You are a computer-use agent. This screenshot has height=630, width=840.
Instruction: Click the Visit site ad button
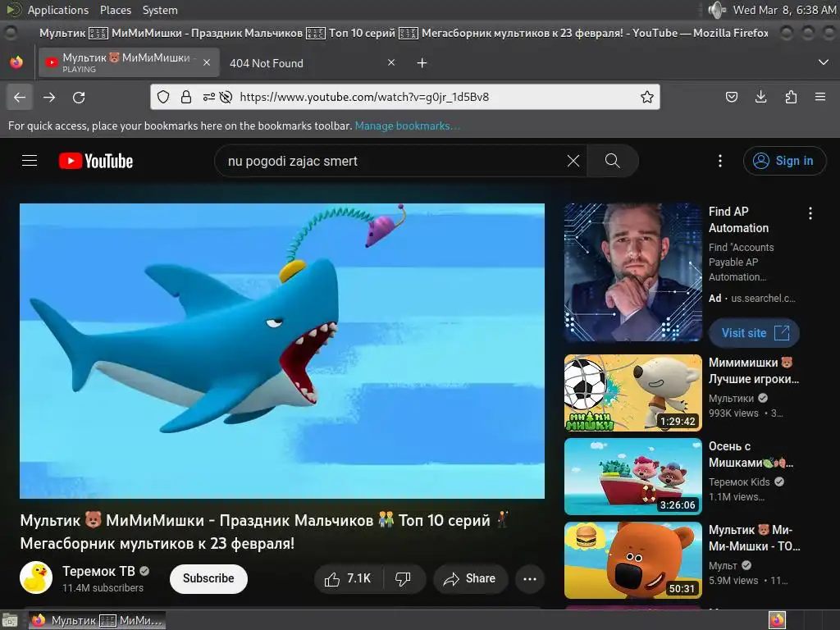pos(755,333)
